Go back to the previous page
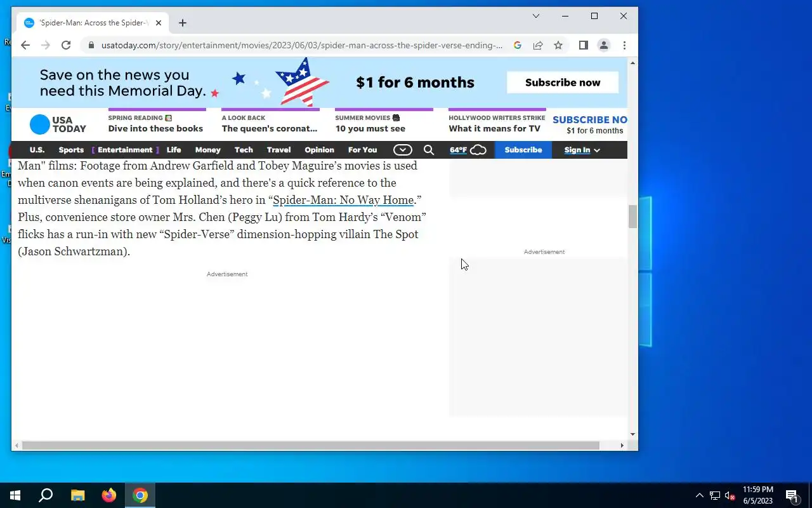 pyautogui.click(x=25, y=45)
